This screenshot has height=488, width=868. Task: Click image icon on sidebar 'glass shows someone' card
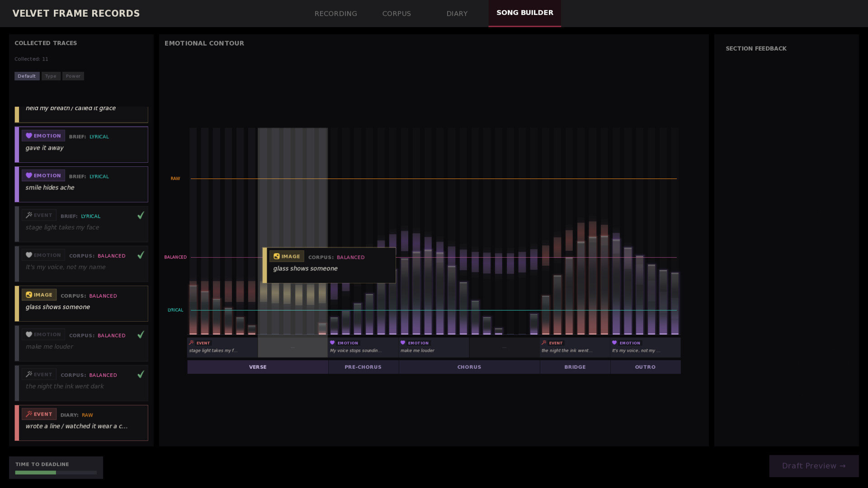click(29, 295)
